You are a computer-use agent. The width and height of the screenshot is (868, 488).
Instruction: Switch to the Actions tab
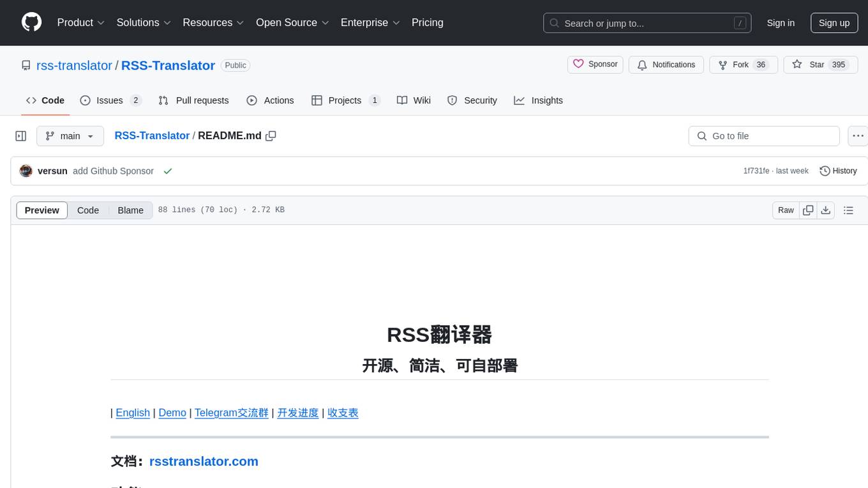pos(271,100)
